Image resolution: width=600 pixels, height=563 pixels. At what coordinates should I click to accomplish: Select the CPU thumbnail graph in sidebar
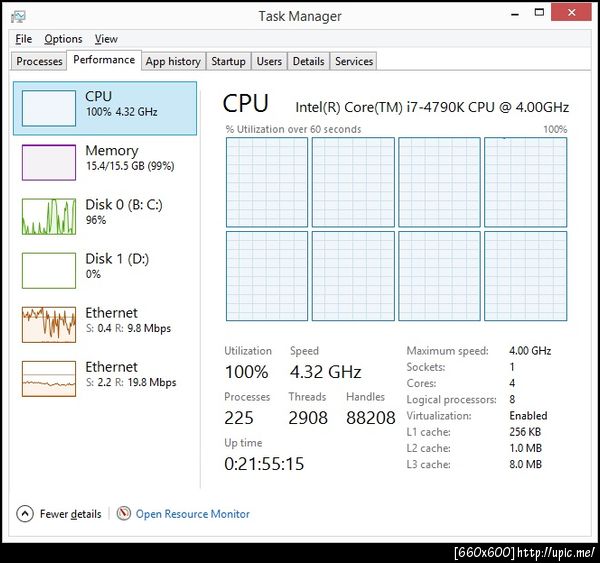tap(49, 108)
